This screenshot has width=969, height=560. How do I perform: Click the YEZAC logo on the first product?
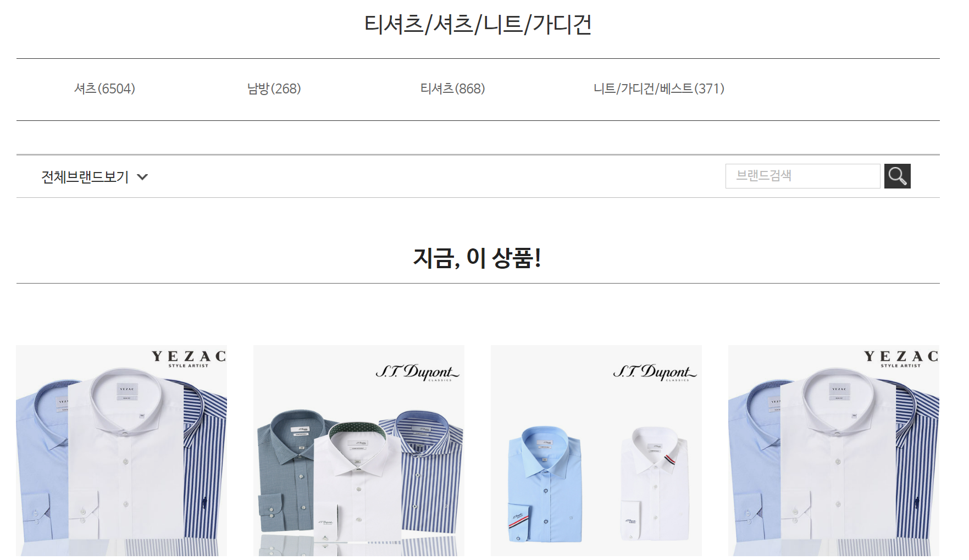point(189,358)
